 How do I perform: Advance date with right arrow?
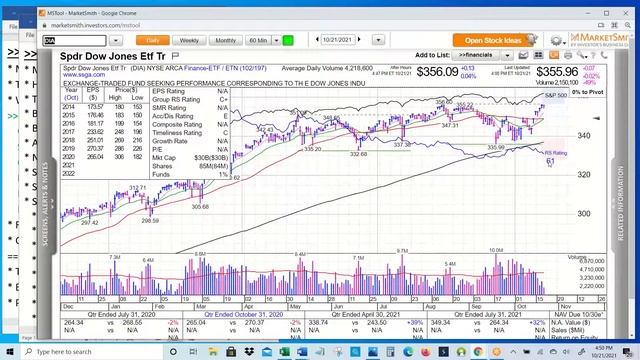(x=359, y=40)
